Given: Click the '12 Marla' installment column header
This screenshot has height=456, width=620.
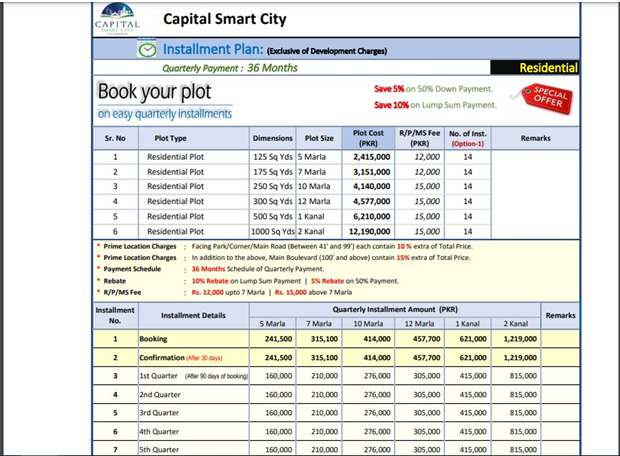Looking at the screenshot, I should click(x=420, y=324).
